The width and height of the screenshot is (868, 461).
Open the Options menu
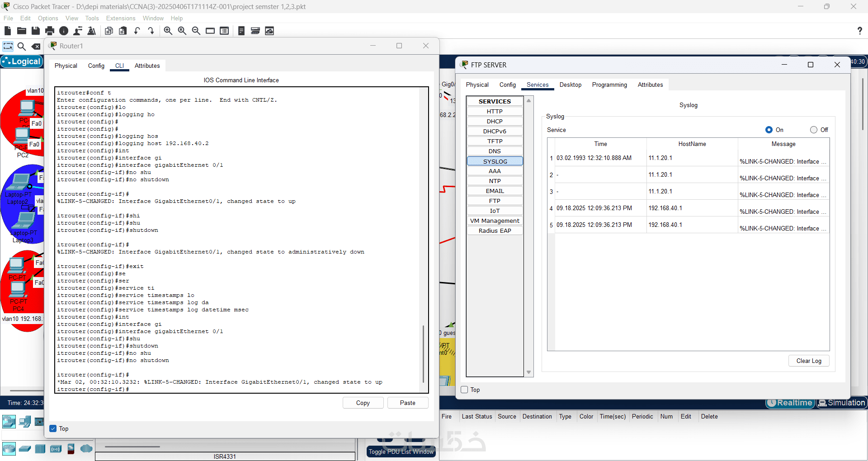click(48, 18)
